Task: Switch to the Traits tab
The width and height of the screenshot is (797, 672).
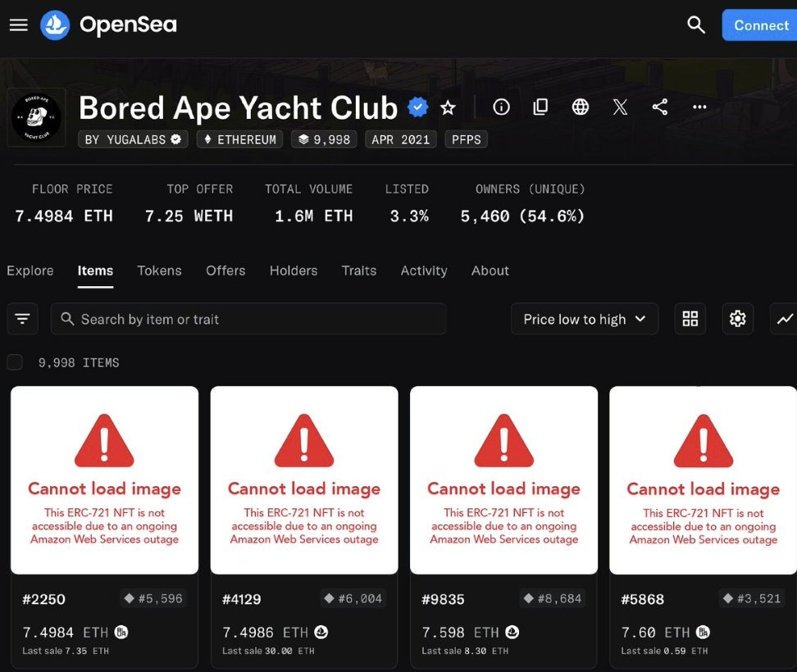Action: pyautogui.click(x=359, y=270)
